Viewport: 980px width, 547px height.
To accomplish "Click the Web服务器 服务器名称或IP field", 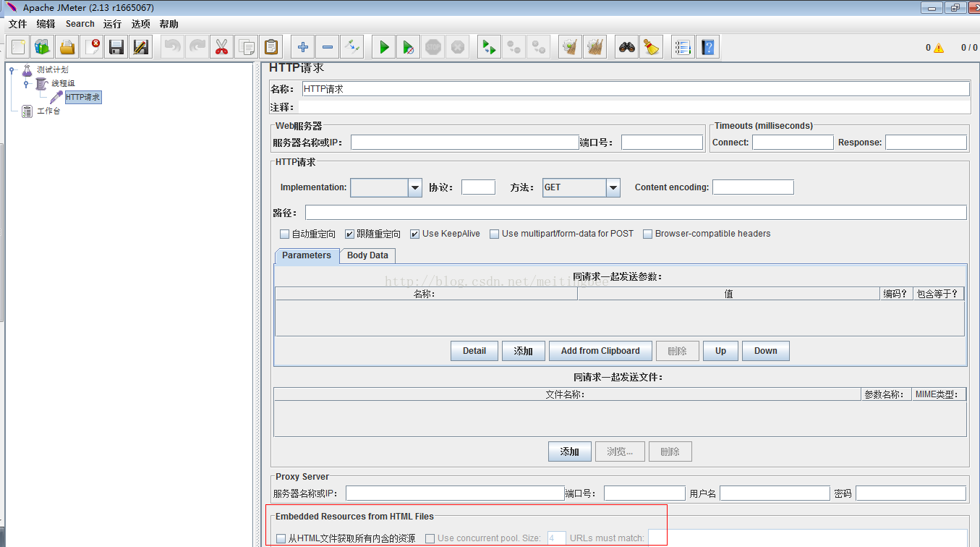I will coord(464,143).
